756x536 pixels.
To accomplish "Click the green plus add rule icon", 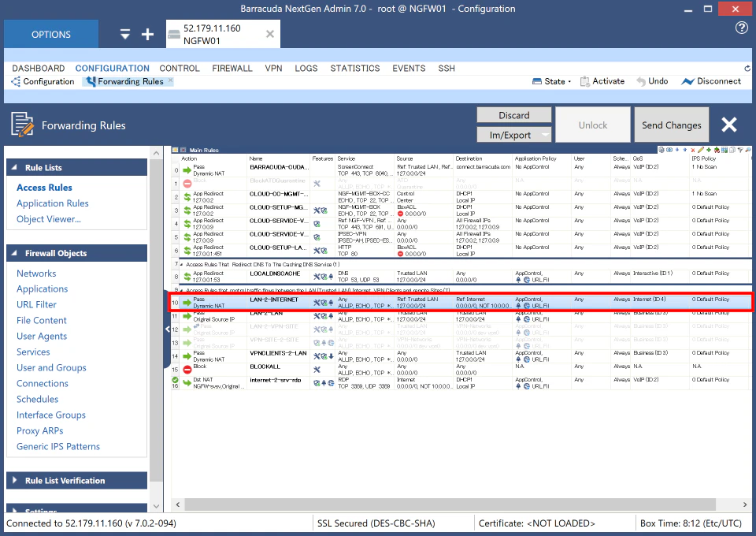I will [x=709, y=150].
